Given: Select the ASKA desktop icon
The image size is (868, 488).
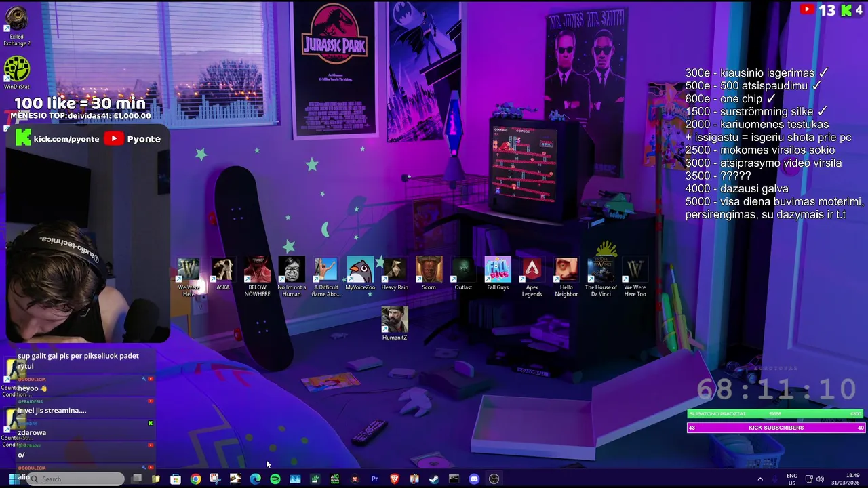Looking at the screenshot, I should click(x=222, y=274).
